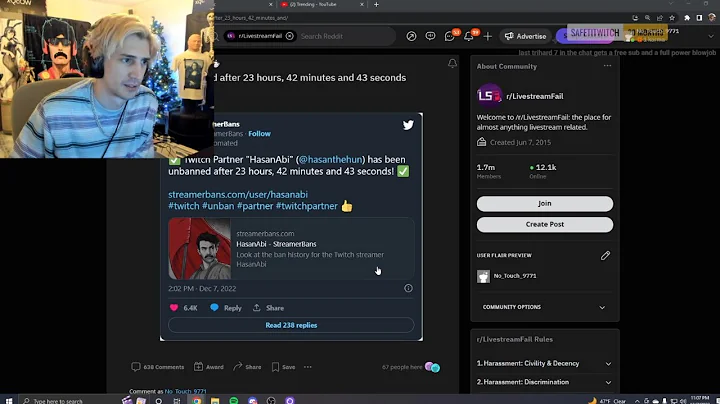Image resolution: width=720 pixels, height=404 pixels.
Task: Open the browser zoom magnifier icon
Action: tap(647, 18)
